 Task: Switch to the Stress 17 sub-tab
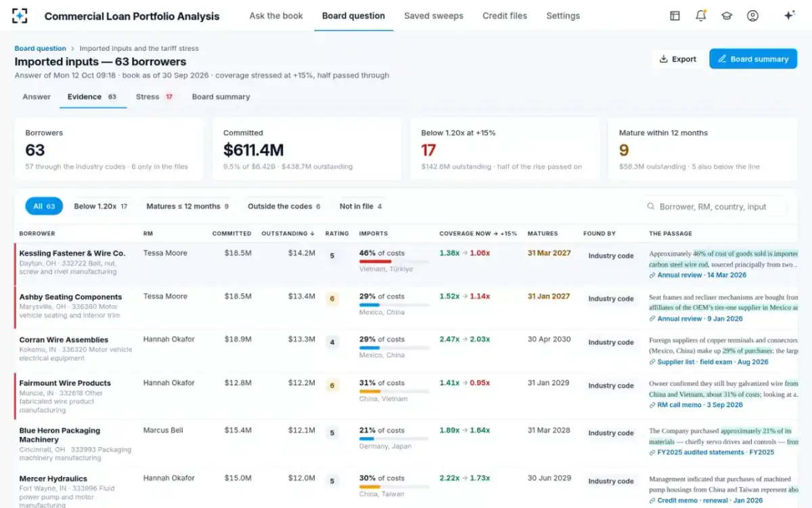[x=154, y=97]
